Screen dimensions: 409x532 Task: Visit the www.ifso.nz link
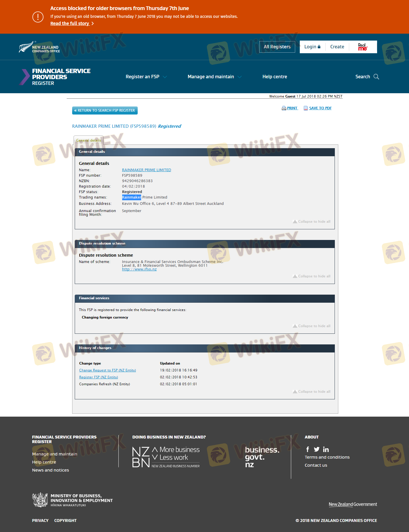pos(139,269)
